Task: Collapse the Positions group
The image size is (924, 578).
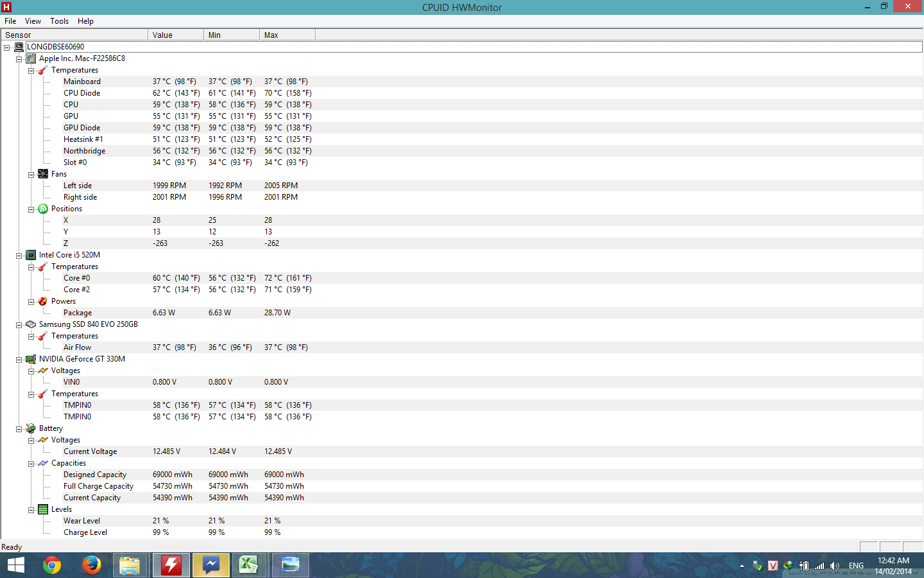Action: [x=31, y=209]
